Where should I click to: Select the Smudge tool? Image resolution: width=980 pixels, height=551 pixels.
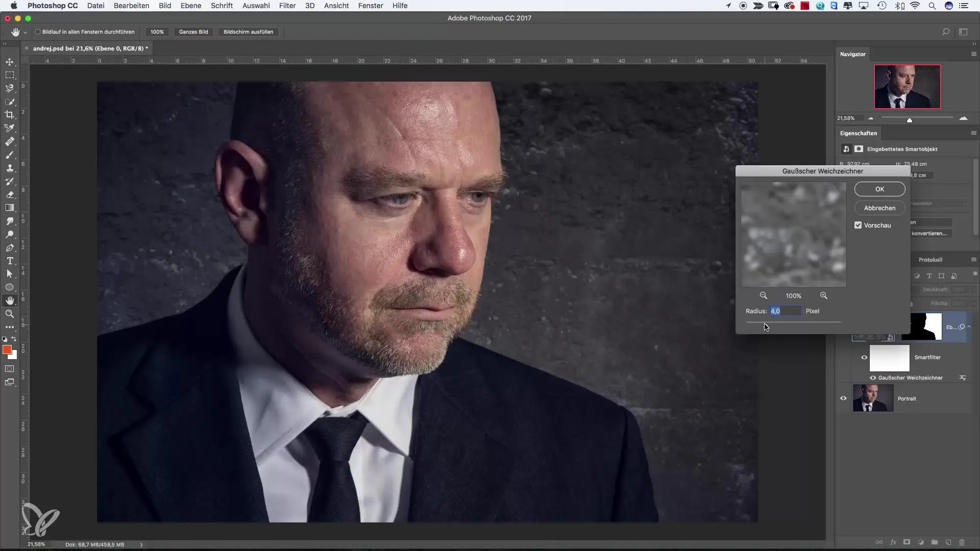[10, 221]
